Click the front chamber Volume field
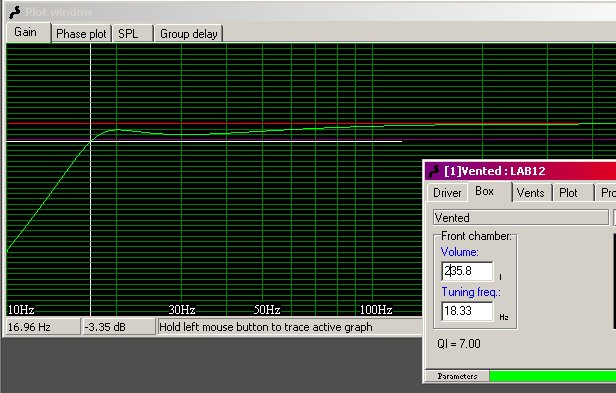This screenshot has height=393, width=616. click(467, 271)
